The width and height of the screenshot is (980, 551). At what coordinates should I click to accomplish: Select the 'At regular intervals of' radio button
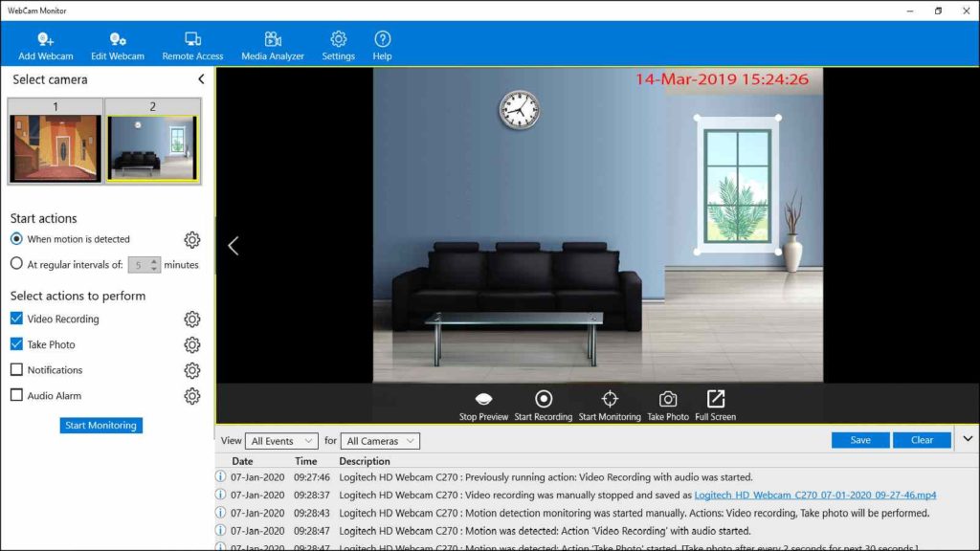[x=16, y=264]
